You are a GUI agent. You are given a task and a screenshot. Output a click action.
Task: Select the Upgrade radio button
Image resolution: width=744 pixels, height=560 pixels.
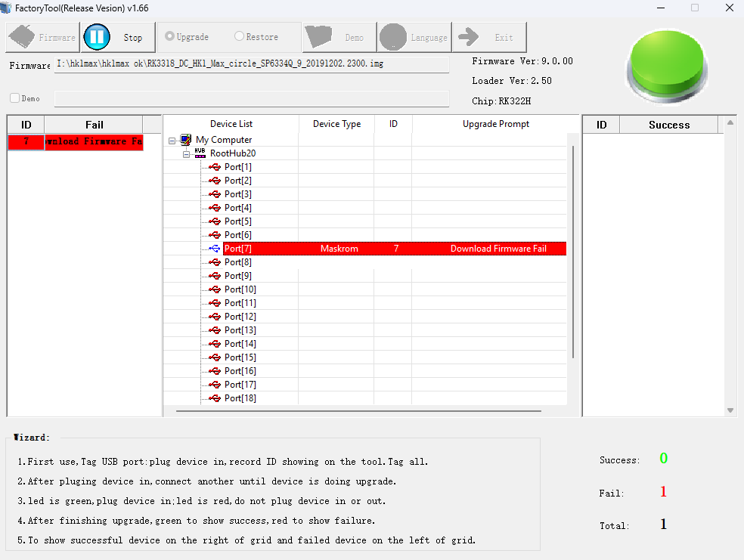point(169,36)
